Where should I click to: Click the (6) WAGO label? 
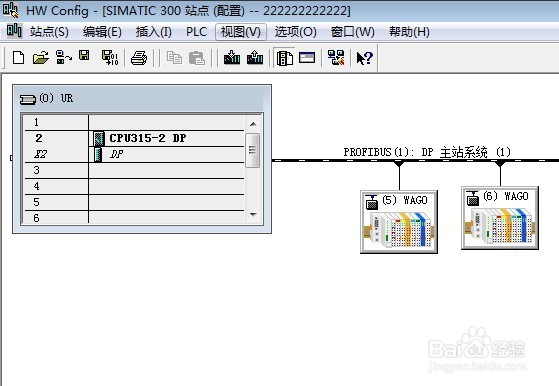tap(506, 196)
